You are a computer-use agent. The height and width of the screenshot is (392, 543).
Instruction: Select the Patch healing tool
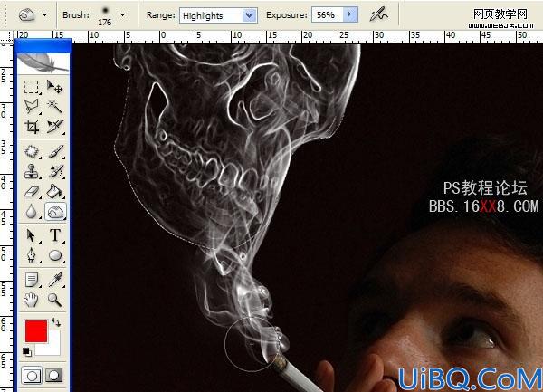pyautogui.click(x=32, y=151)
